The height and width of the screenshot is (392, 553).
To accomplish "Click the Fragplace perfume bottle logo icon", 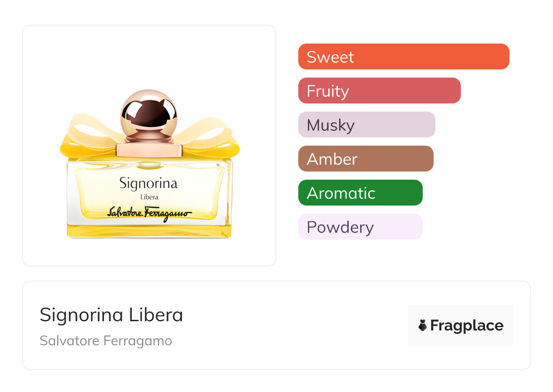I will coord(423,325).
